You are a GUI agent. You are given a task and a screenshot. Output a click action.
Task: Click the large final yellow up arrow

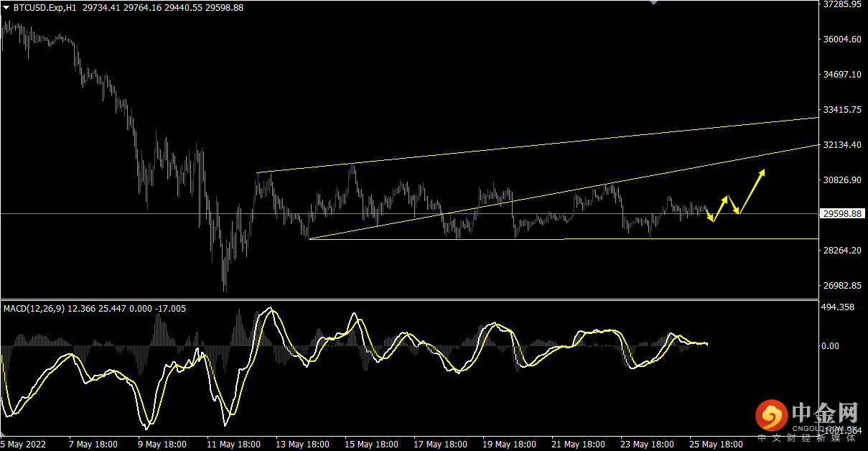751,191
